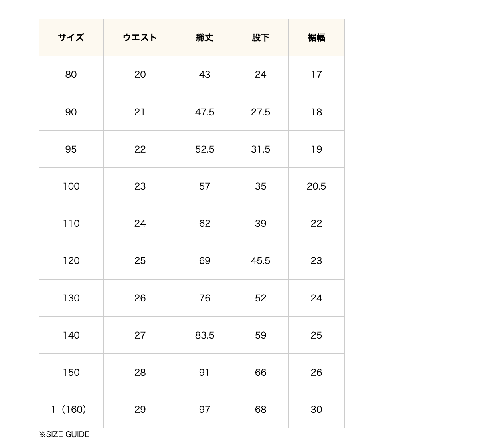Click the 47.5 total length cell

pyautogui.click(x=205, y=112)
